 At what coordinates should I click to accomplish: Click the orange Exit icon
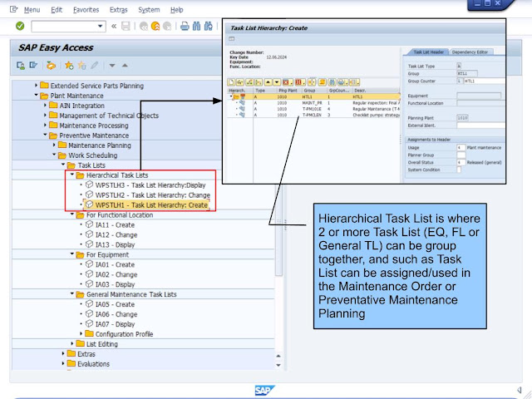point(155,26)
